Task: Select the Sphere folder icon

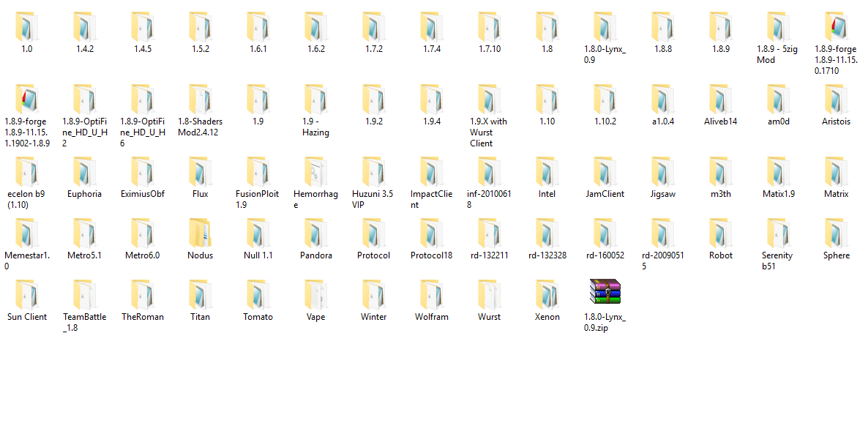Action: (x=836, y=233)
